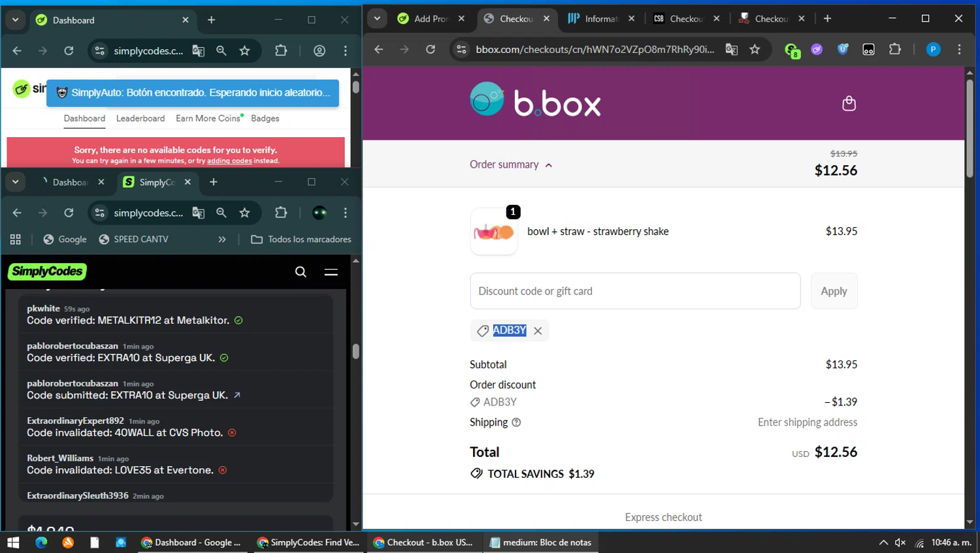The height and width of the screenshot is (553, 980).
Task: Reload the b.box checkout page
Action: click(430, 50)
